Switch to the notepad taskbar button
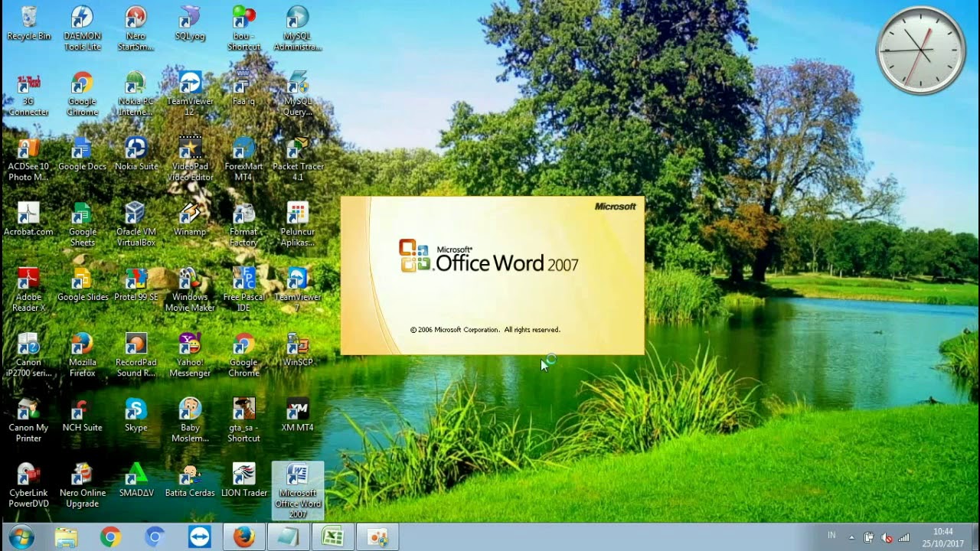980x551 pixels. tap(288, 537)
